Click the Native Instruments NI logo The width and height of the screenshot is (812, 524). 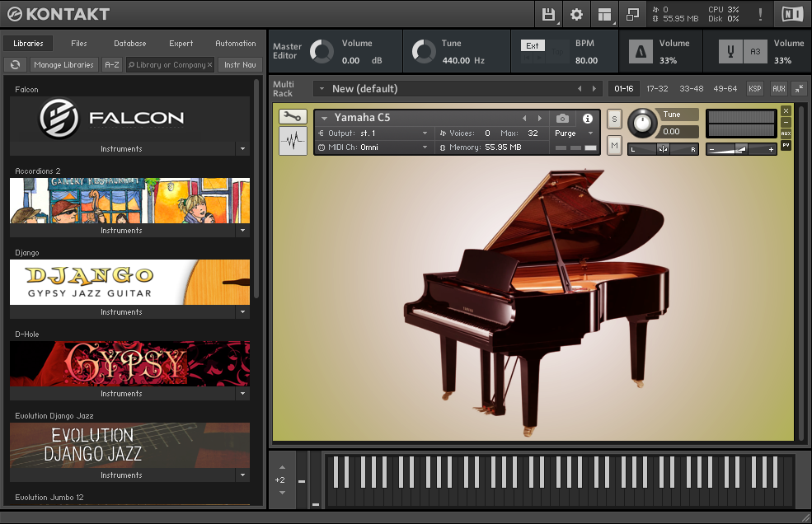[792, 14]
